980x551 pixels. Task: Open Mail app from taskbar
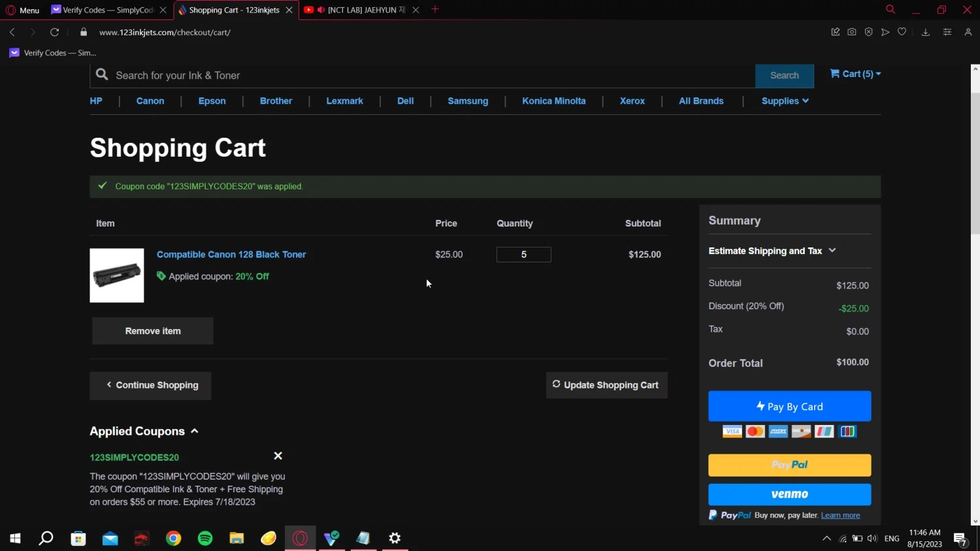pyautogui.click(x=110, y=538)
